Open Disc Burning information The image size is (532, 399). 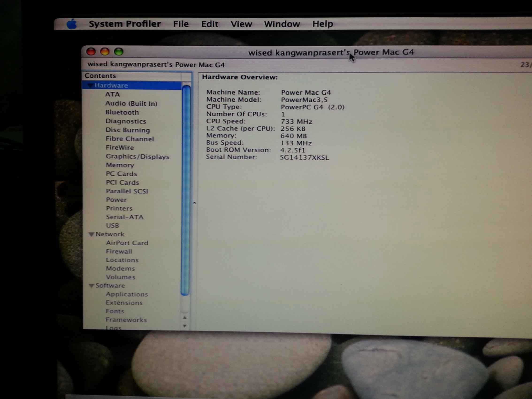128,130
